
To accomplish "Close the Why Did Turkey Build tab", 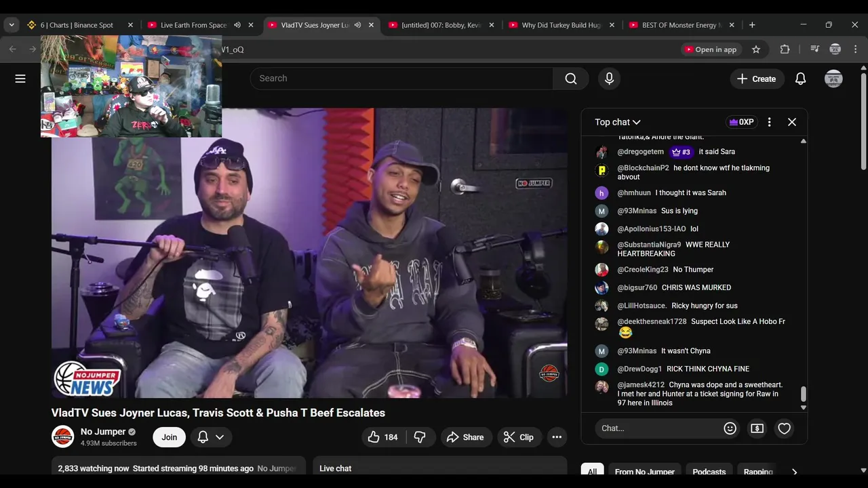I will (612, 25).
